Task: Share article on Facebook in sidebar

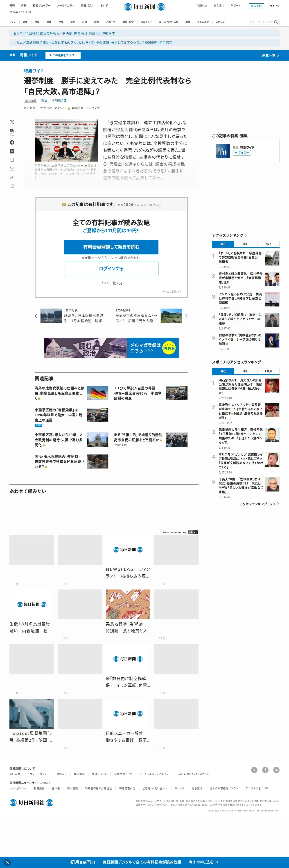Action: click(x=12, y=143)
